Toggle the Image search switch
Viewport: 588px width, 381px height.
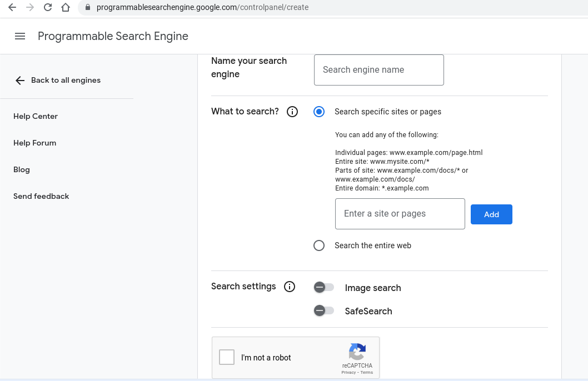pos(323,287)
